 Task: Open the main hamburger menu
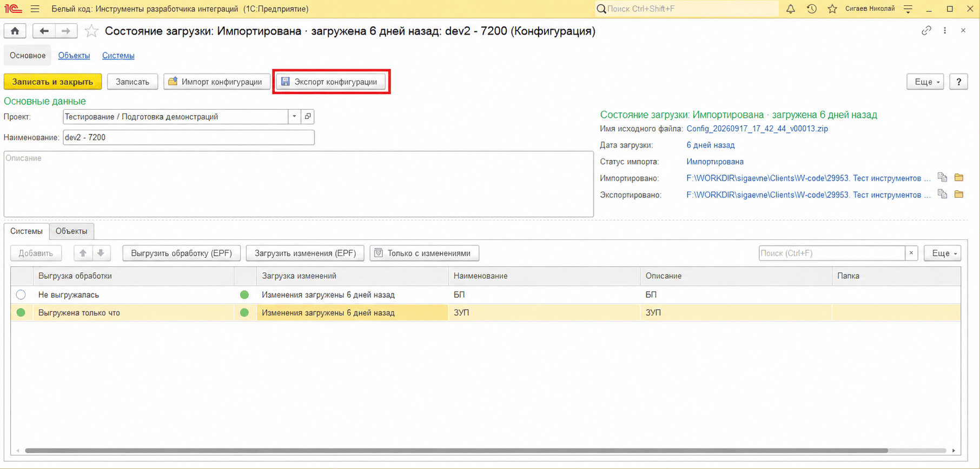pyautogui.click(x=35, y=9)
